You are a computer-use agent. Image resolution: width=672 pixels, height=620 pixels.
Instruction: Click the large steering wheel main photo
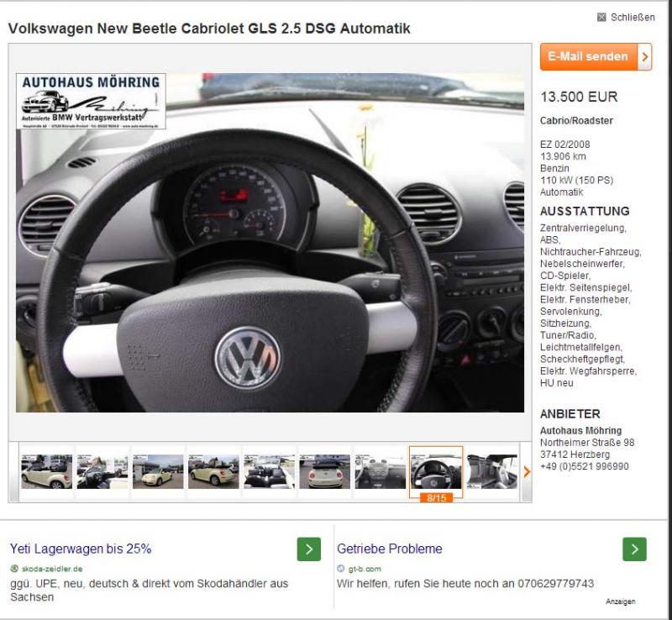click(270, 244)
